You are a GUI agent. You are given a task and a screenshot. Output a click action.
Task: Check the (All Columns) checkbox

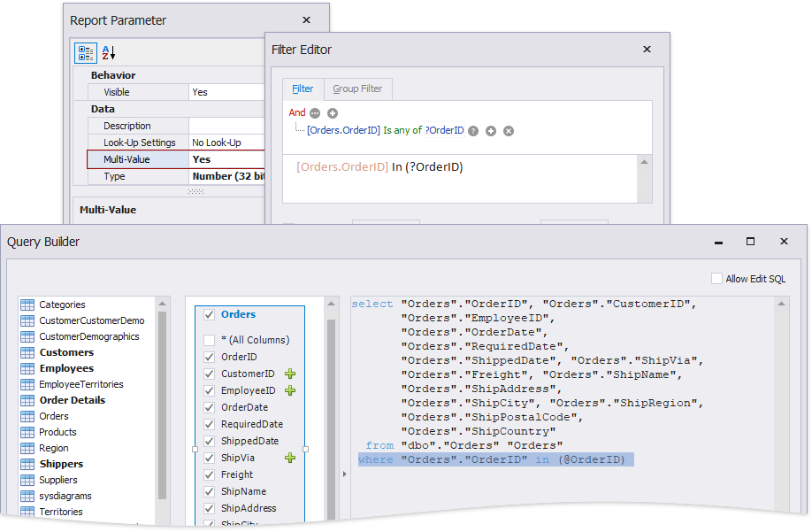209,341
